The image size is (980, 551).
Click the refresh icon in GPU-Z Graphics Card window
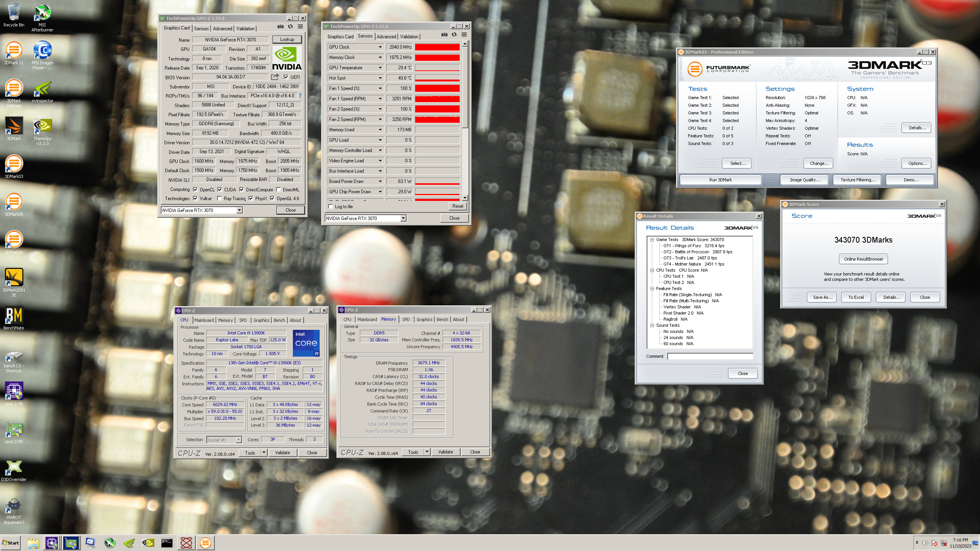point(291,26)
